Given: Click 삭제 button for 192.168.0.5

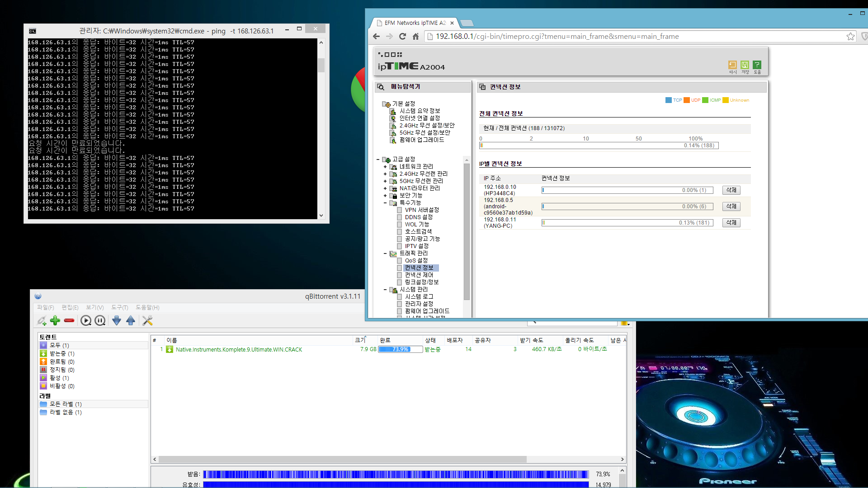Looking at the screenshot, I should [x=731, y=206].
